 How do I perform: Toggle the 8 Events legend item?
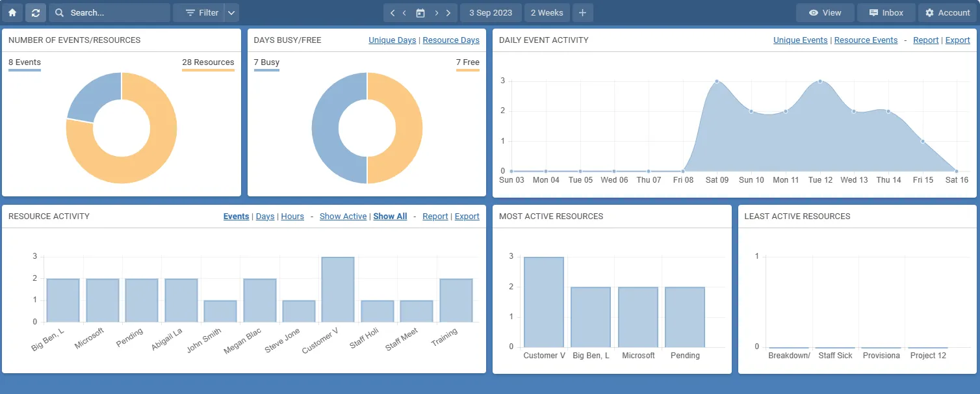pos(25,64)
